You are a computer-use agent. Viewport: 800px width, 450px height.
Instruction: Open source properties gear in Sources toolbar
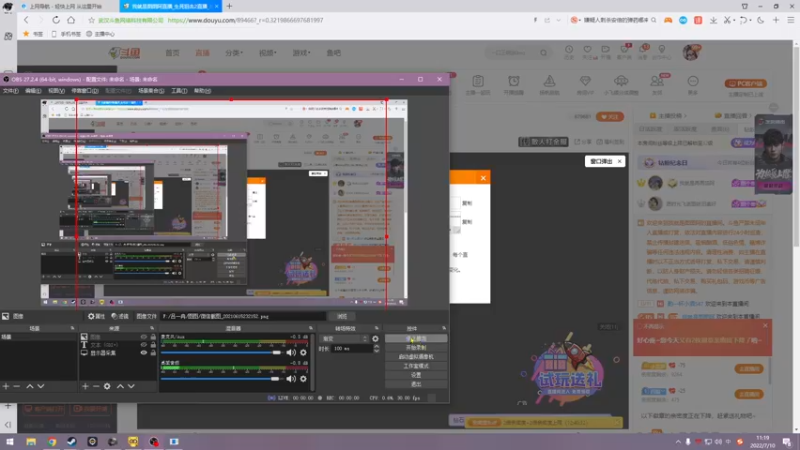point(107,386)
